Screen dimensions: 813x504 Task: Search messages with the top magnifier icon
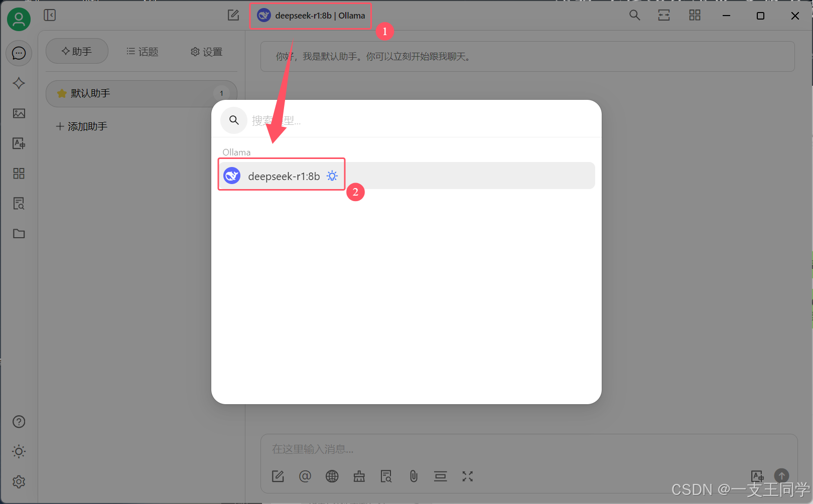tap(634, 16)
